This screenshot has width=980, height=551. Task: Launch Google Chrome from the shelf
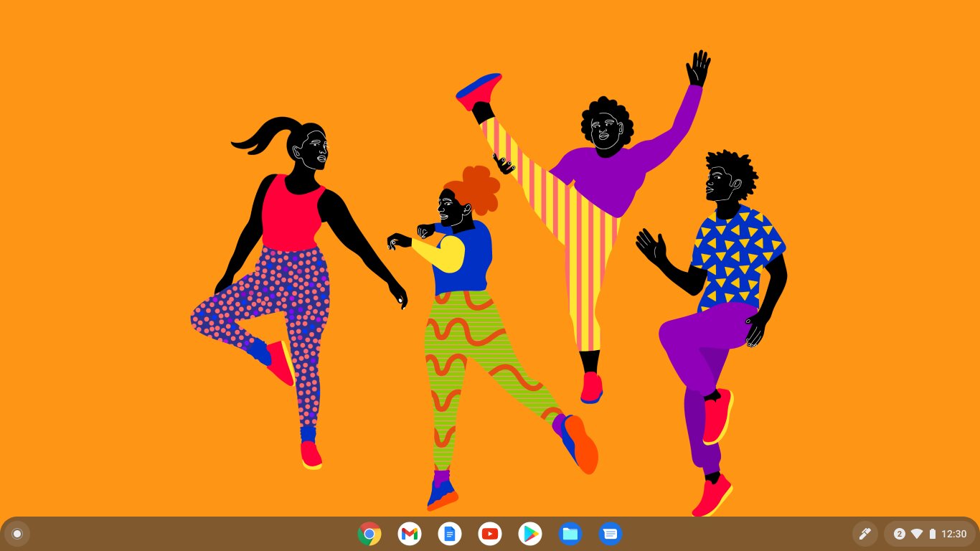tap(369, 534)
